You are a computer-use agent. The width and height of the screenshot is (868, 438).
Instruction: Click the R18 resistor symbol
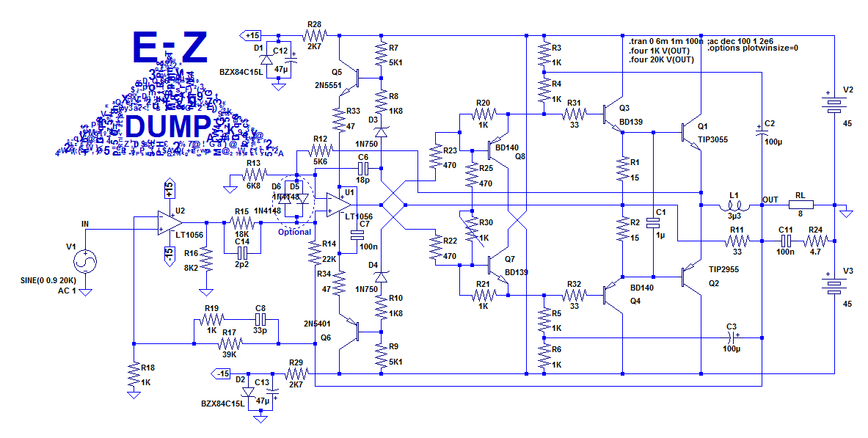point(134,374)
